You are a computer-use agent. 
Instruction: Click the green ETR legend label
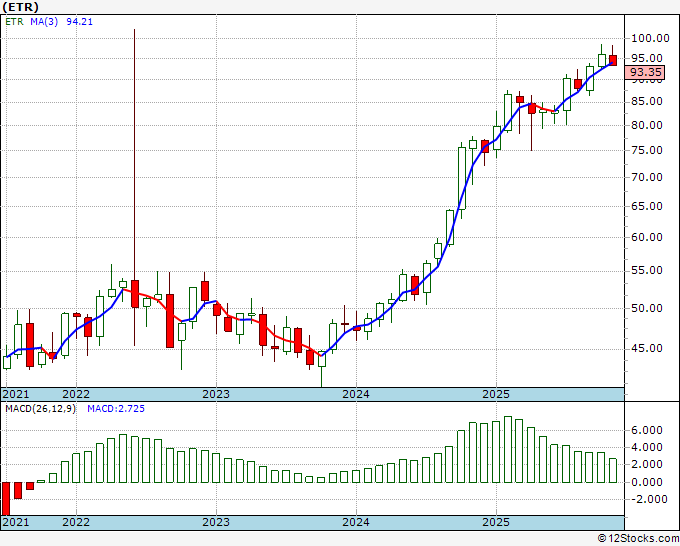(14, 22)
